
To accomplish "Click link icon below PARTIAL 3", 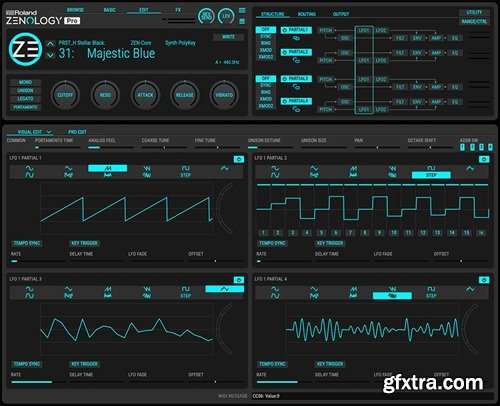I will (x=296, y=87).
